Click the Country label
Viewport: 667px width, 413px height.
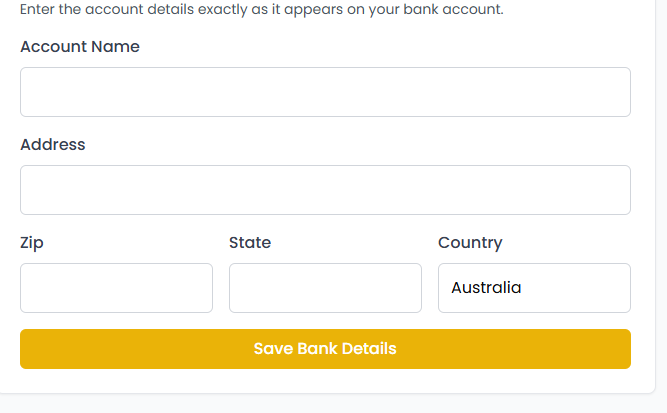pos(470,243)
